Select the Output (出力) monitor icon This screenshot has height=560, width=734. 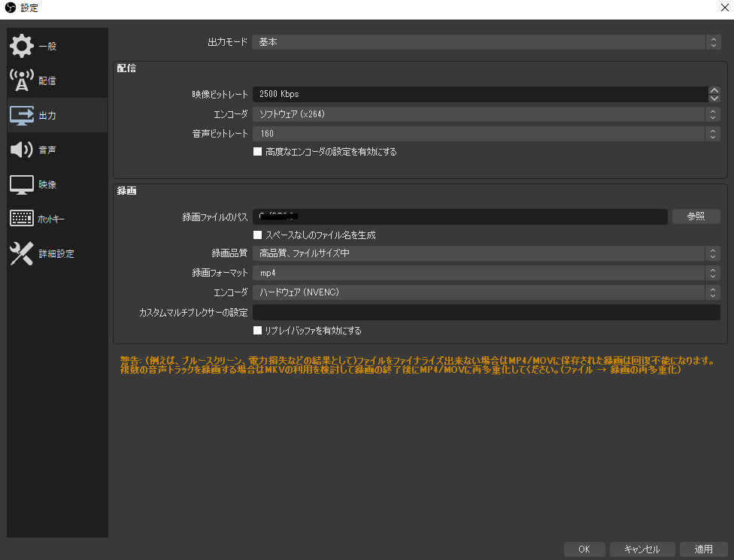point(22,116)
